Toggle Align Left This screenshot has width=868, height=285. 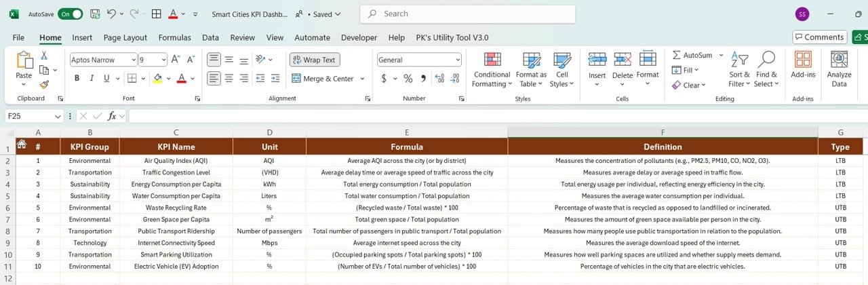[214, 79]
